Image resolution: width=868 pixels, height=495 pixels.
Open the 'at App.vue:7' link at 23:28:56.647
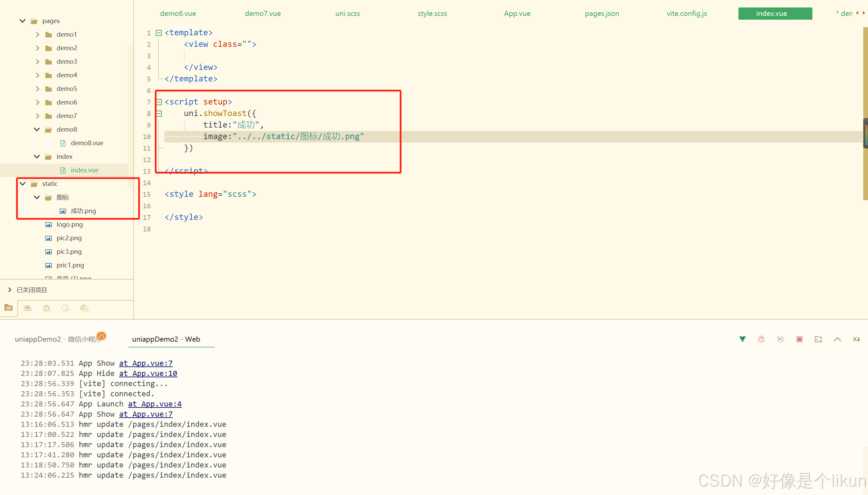(146, 414)
